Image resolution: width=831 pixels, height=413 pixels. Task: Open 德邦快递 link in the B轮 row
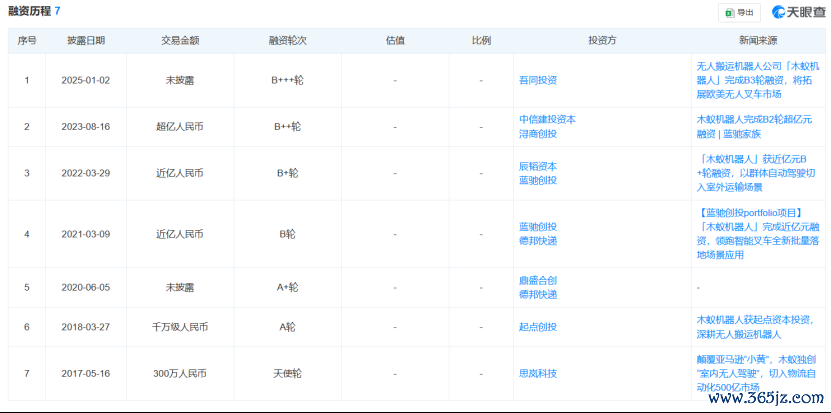click(538, 241)
